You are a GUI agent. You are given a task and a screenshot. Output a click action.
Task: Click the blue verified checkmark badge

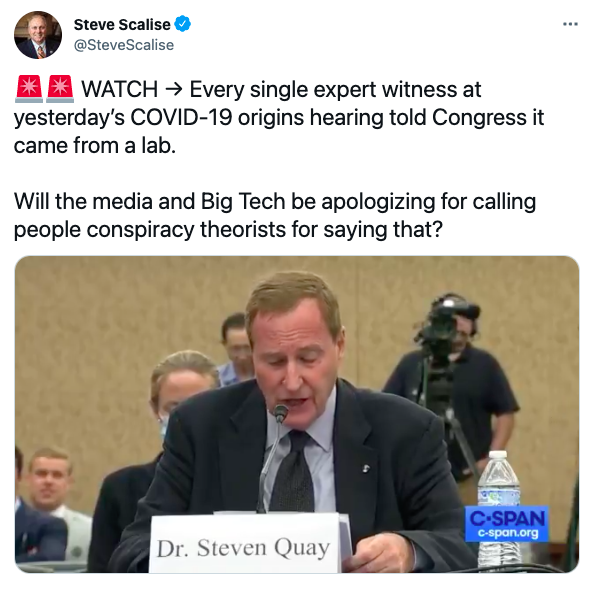point(182,24)
